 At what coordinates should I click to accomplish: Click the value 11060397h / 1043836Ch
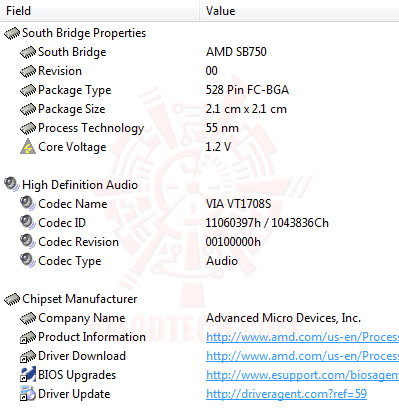tap(267, 223)
